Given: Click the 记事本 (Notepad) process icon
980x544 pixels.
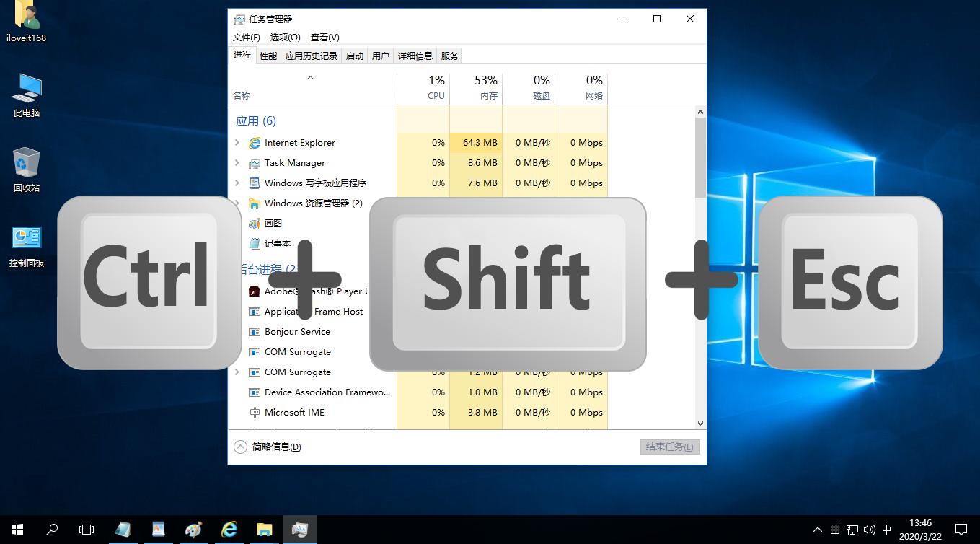Looking at the screenshot, I should pos(255,243).
